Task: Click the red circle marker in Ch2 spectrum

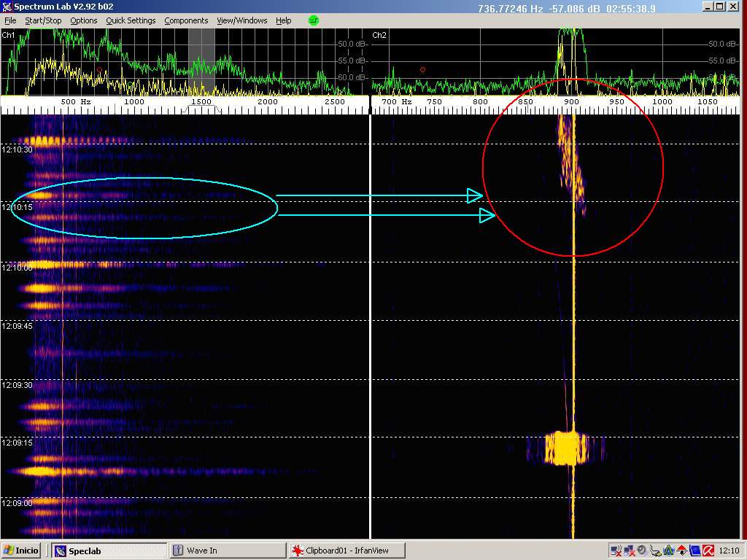Action: 422,70
